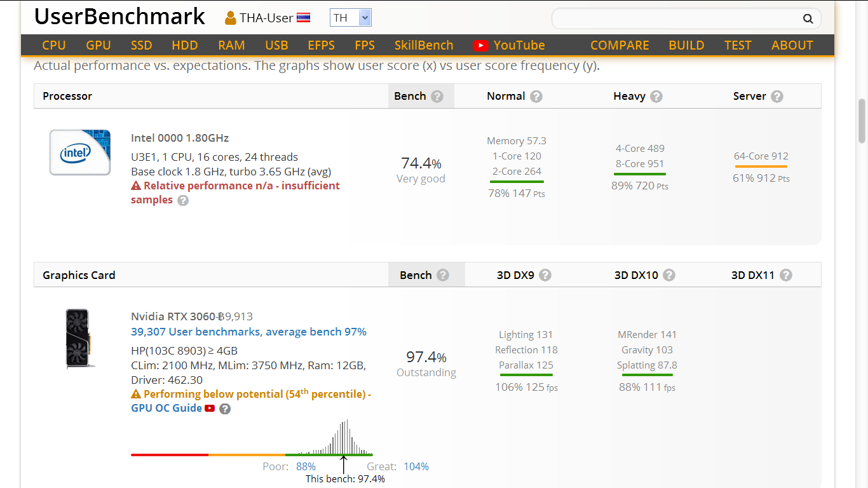
Task: Click help icon beside Normal column header
Action: 536,96
